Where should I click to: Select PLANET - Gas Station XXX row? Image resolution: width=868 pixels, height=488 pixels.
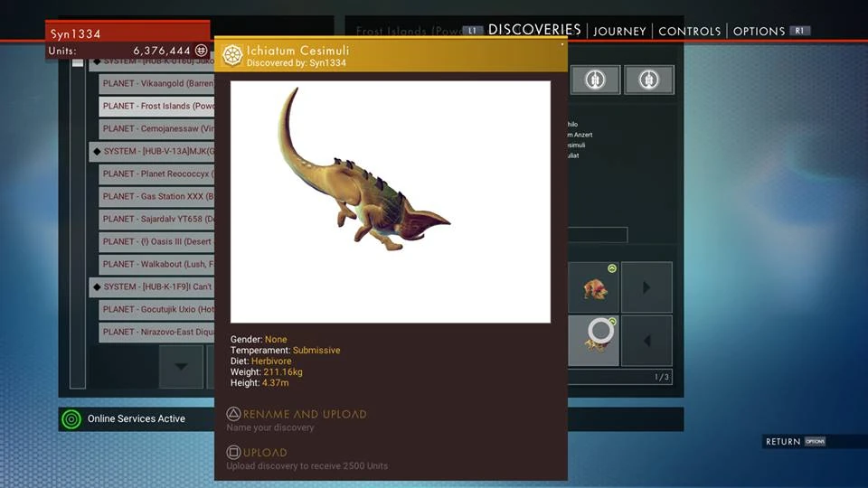point(156,197)
